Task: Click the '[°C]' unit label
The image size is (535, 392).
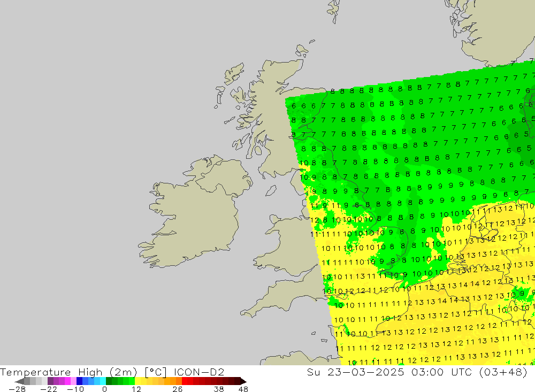Action: tap(156, 372)
